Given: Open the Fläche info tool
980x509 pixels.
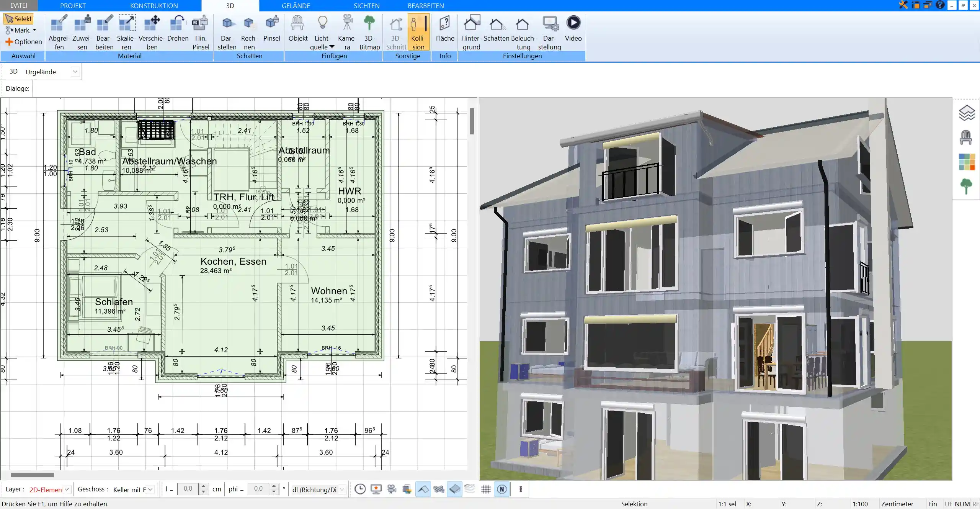Looking at the screenshot, I should (445, 28).
